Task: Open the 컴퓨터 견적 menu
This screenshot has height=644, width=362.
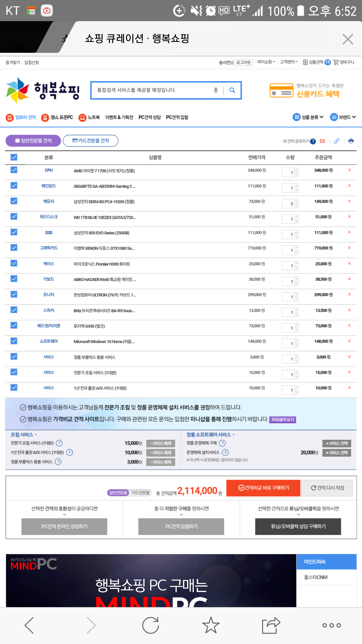Action: click(x=21, y=117)
